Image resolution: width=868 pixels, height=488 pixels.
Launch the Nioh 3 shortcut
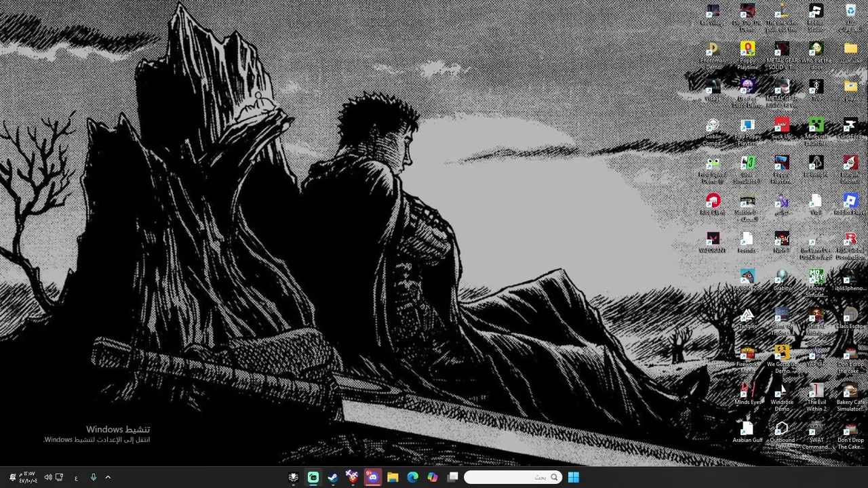pyautogui.click(x=782, y=243)
